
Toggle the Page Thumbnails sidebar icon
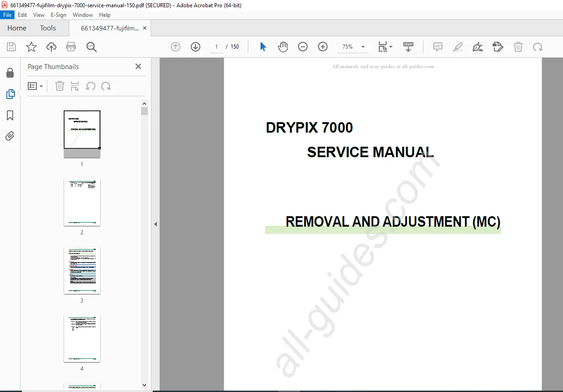tap(10, 94)
